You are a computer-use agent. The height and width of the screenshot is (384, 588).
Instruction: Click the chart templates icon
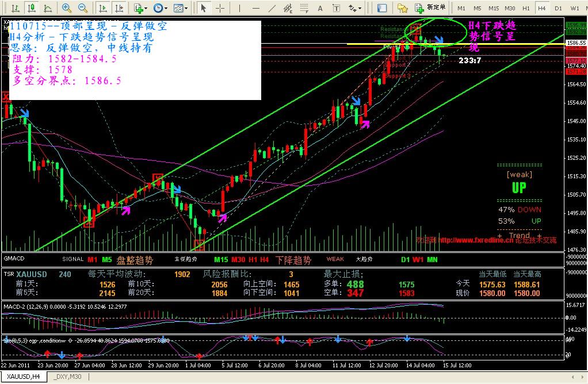point(178,8)
